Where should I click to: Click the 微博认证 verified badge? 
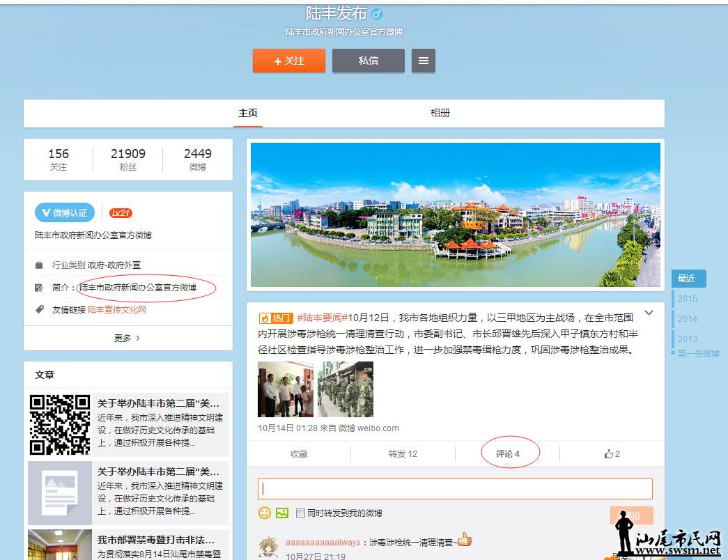tap(65, 212)
